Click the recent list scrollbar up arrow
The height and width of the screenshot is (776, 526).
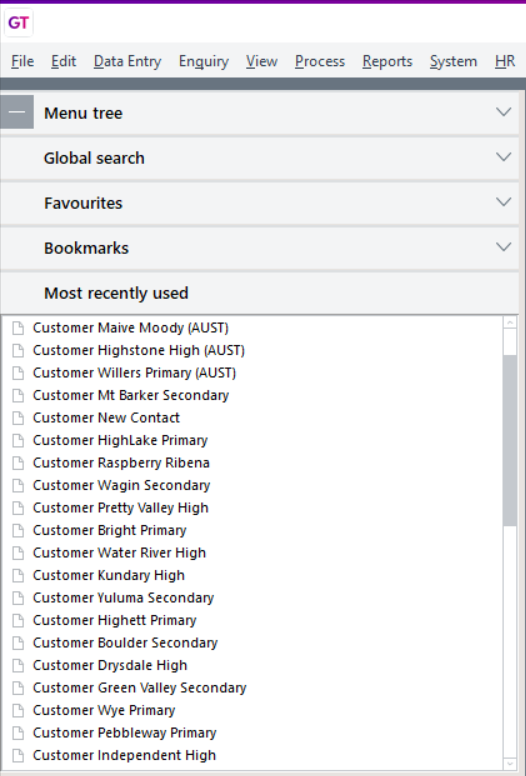510,323
